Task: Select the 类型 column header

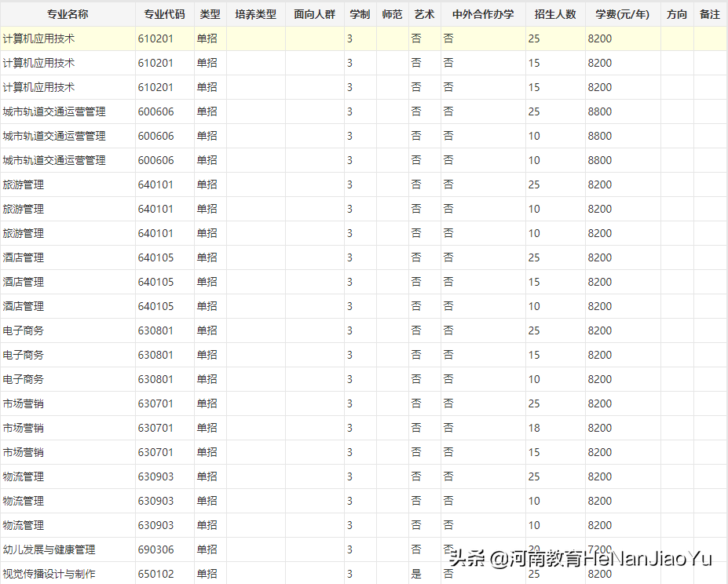Action: click(210, 14)
